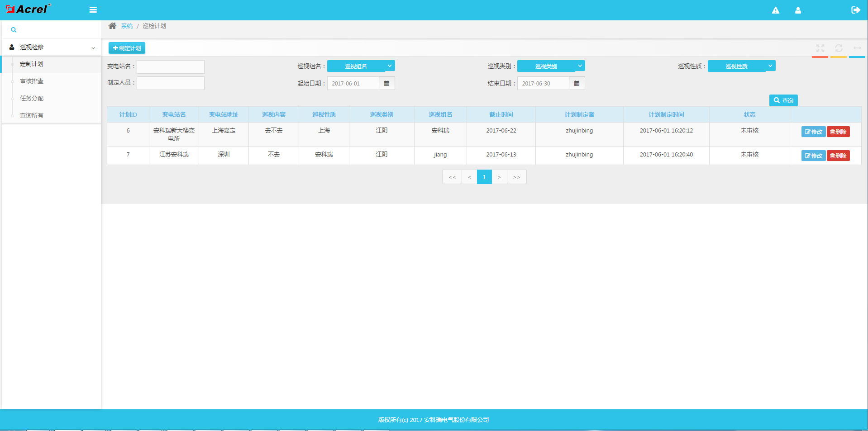Expand the 巡视类别 dropdown
This screenshot has height=431, width=868.
[x=551, y=66]
